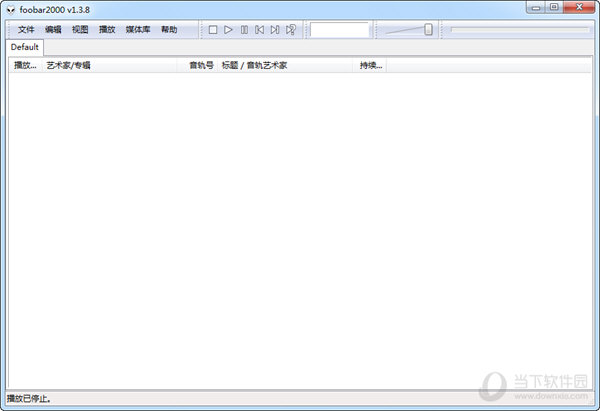The width and height of the screenshot is (600, 411).
Task: Click the seek bar
Action: [x=520, y=29]
